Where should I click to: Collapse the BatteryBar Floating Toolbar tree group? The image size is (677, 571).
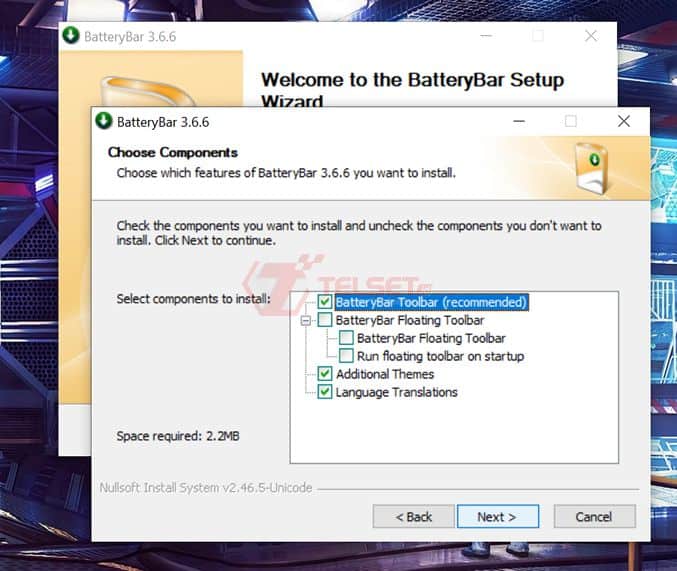(306, 321)
